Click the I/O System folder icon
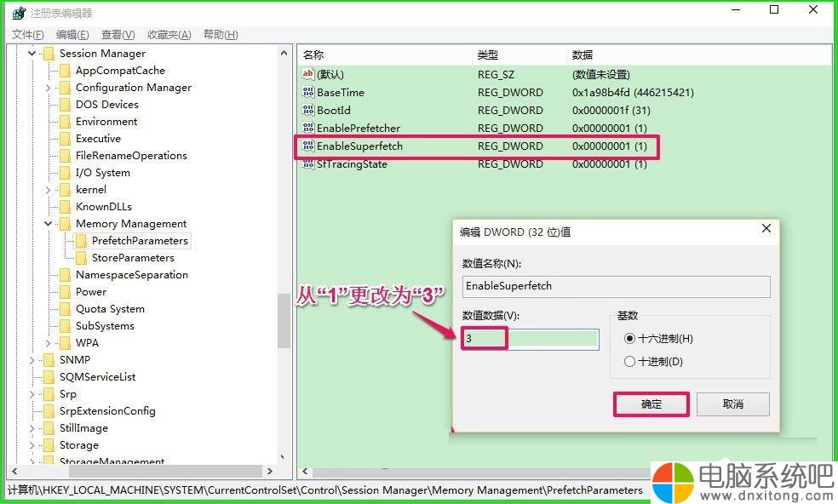838x504 pixels. click(65, 173)
